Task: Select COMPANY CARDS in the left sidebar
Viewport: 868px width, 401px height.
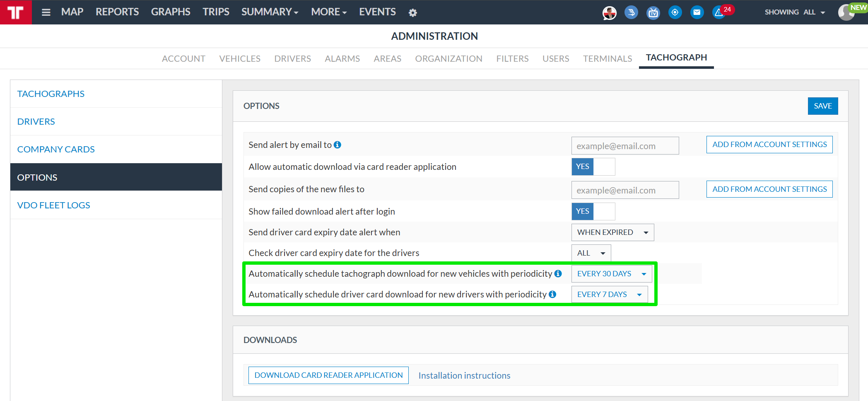Action: pos(56,149)
